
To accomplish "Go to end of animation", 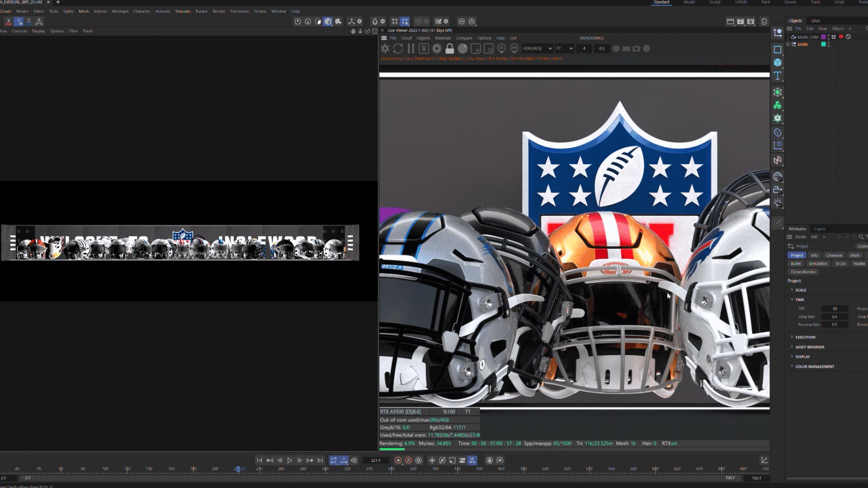I will [320, 460].
